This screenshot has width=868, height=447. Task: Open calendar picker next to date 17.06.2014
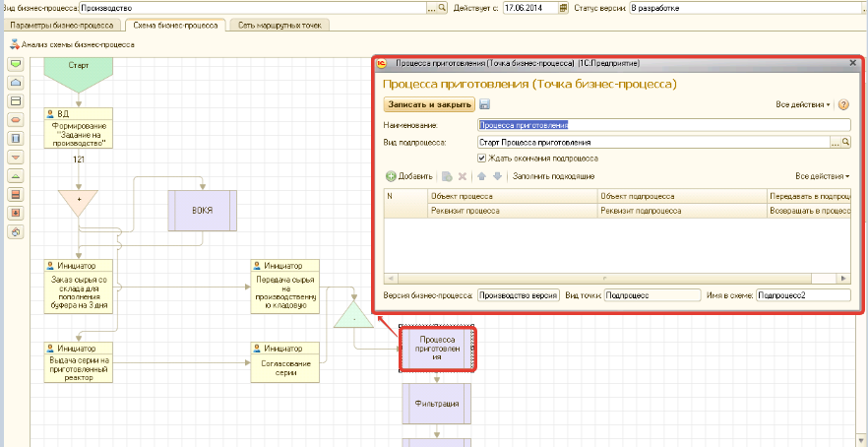coord(564,7)
